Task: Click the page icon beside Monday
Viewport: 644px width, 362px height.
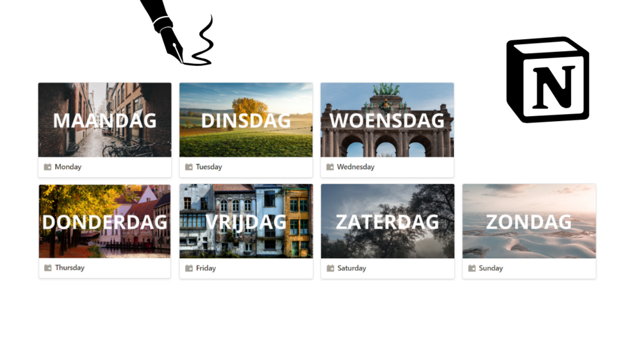Action: point(47,167)
